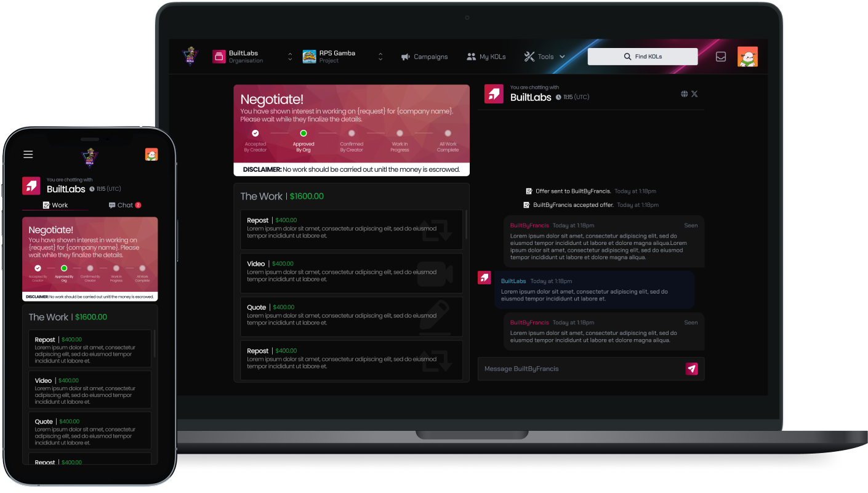Open the user avatar on phone
Image resolution: width=868 pixels, height=493 pixels.
tap(151, 154)
